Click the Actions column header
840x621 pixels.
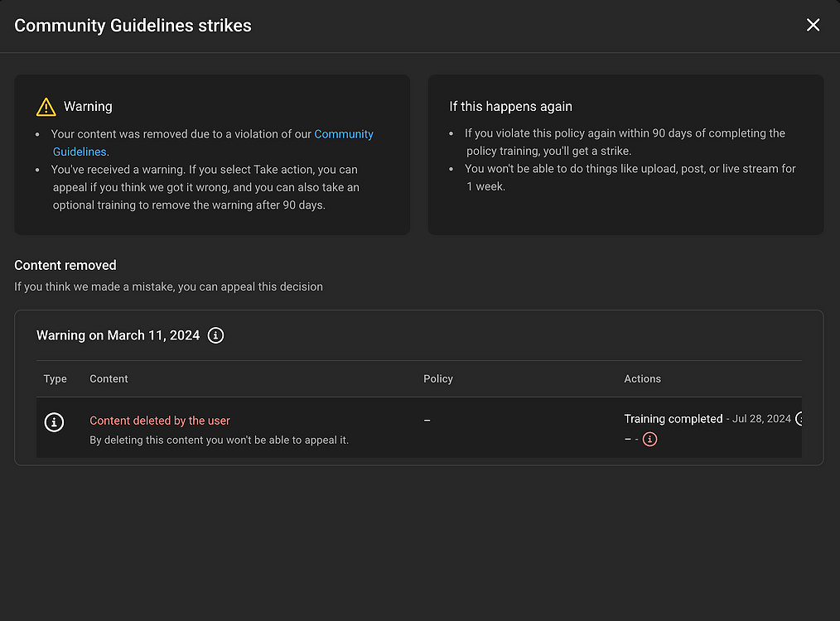click(x=642, y=379)
